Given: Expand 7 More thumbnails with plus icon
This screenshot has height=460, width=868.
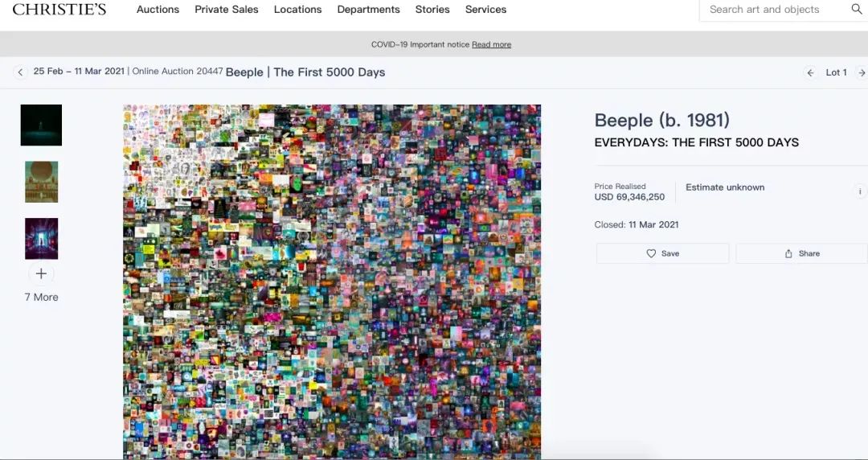Looking at the screenshot, I should [x=41, y=273].
